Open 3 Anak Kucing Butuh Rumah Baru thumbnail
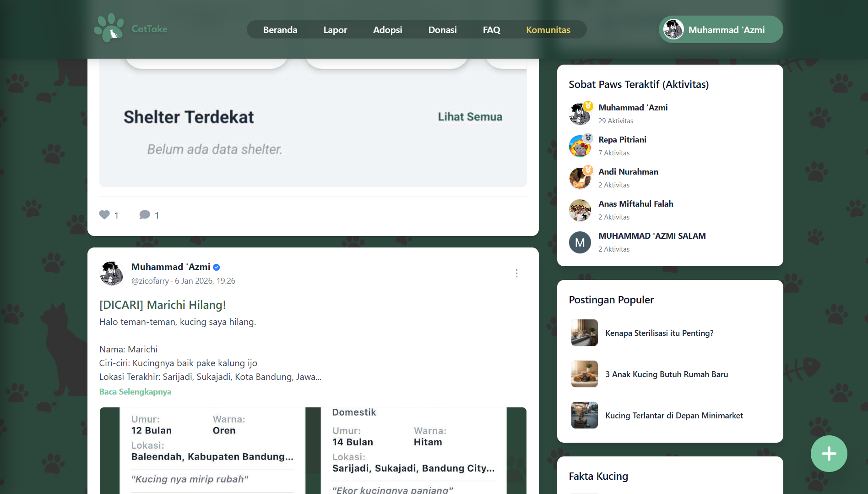This screenshot has width=868, height=494. pyautogui.click(x=584, y=374)
